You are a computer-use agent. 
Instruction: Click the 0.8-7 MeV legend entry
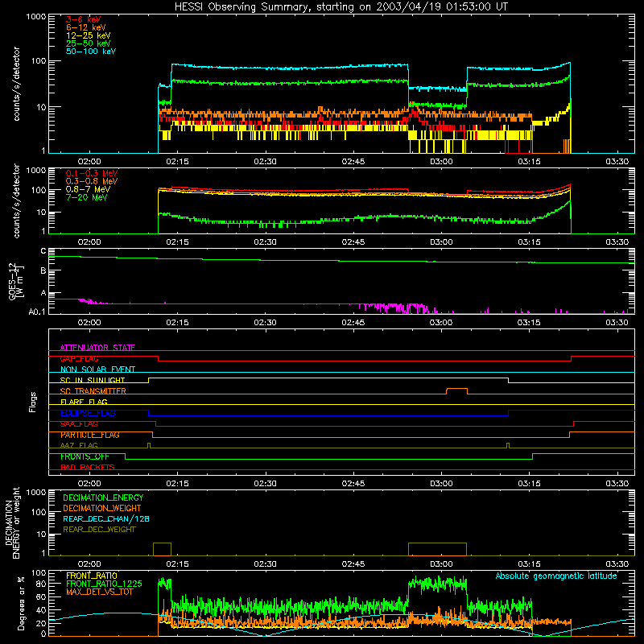88,189
